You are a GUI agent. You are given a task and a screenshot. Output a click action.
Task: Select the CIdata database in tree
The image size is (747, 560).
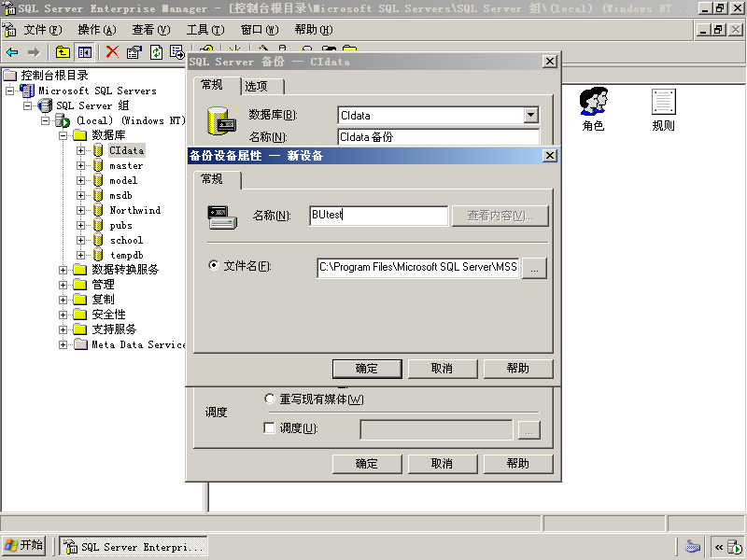[126, 150]
